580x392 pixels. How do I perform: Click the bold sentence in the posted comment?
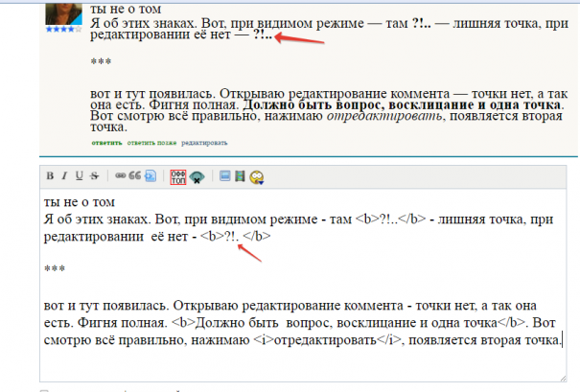tap(401, 104)
